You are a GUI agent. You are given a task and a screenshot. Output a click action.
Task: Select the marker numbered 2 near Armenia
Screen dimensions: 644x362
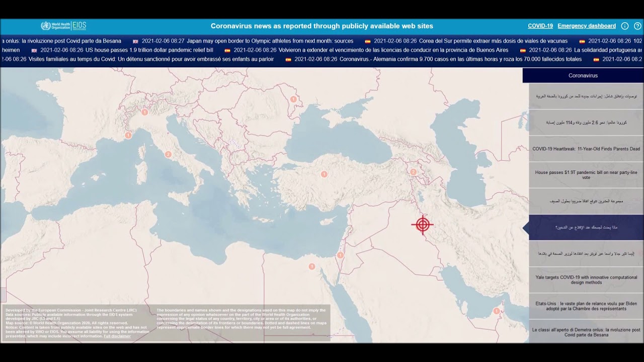413,172
